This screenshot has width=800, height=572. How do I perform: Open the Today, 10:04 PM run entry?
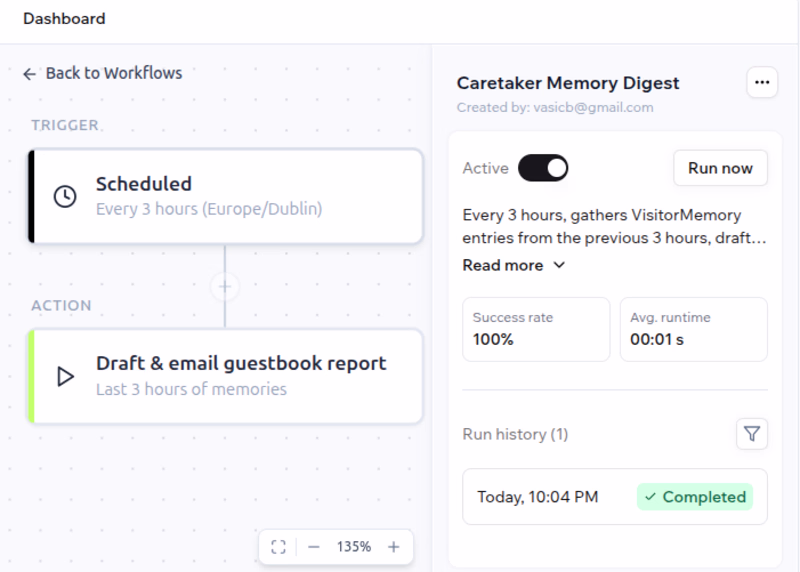point(615,496)
